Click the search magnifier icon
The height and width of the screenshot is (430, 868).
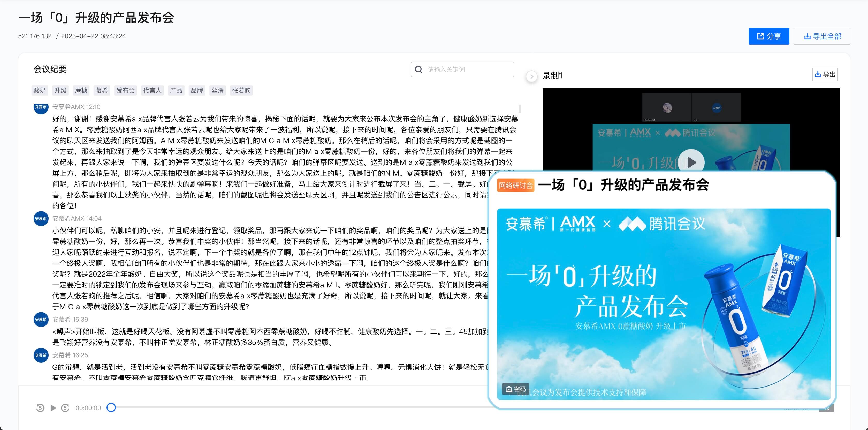point(418,70)
